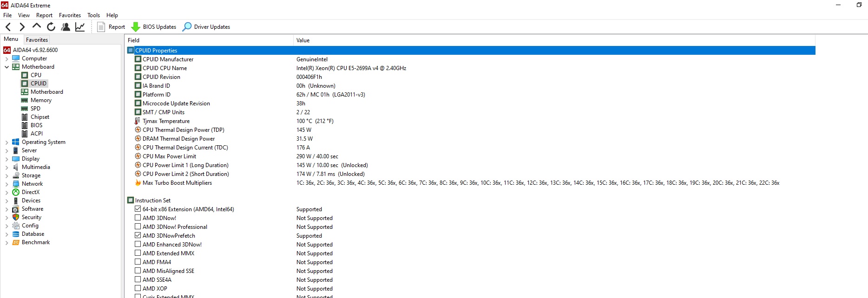
Task: Click the DirectX Xbox icon in tree
Action: click(16, 192)
